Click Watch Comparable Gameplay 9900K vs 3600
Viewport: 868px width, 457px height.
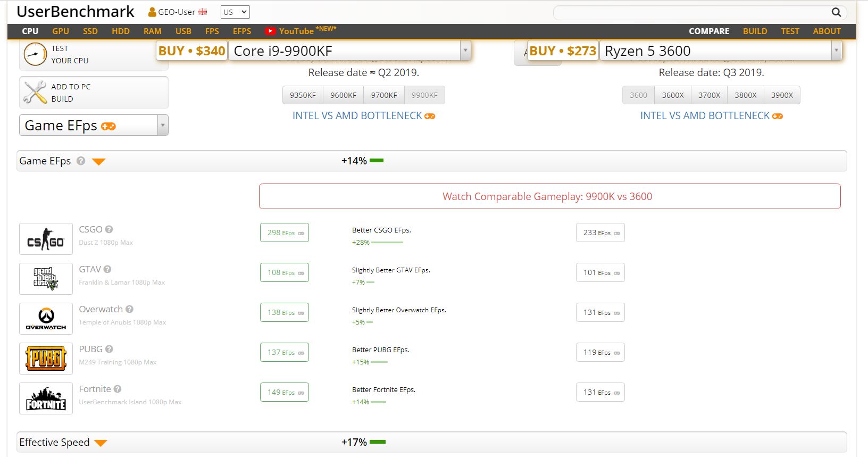pos(549,196)
